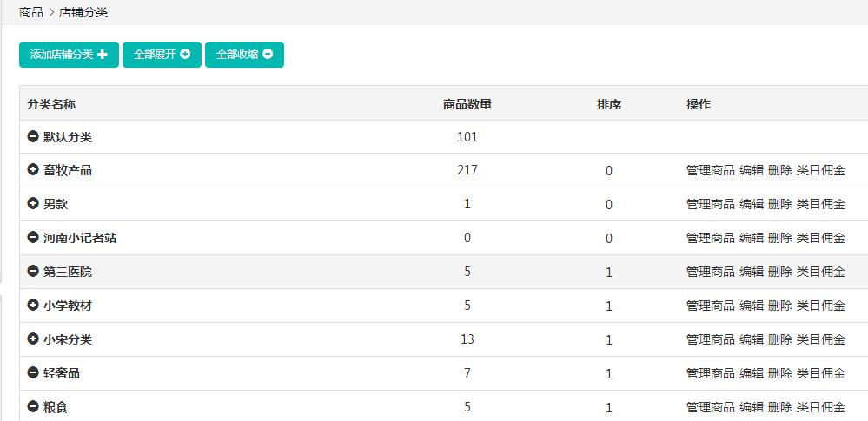868x421 pixels.
Task: Expand the 小学教材 category row
Action: click(33, 306)
